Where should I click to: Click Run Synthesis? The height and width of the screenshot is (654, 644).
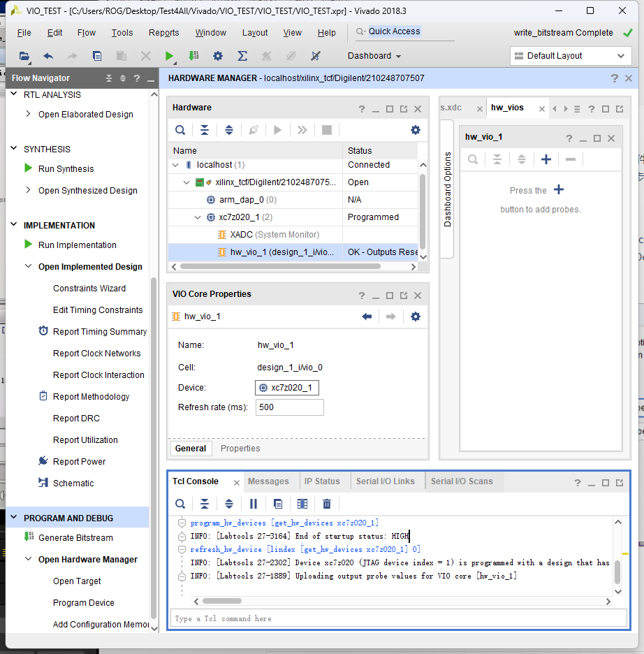click(x=66, y=169)
